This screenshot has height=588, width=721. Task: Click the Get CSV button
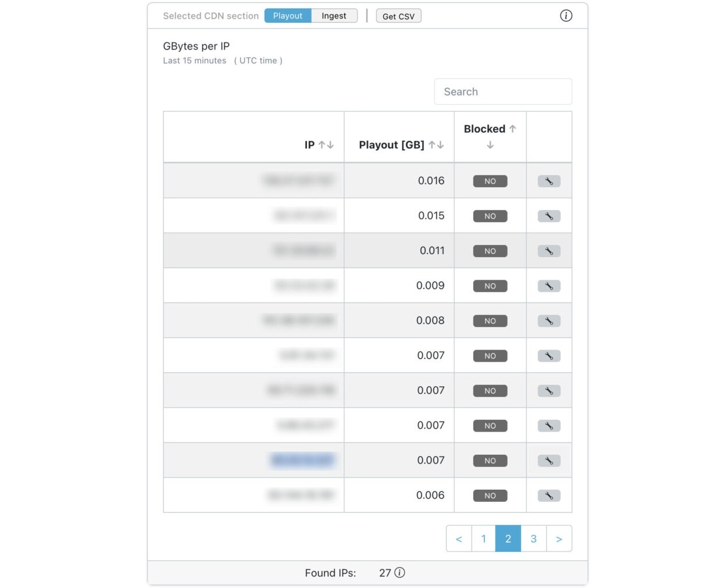point(398,16)
